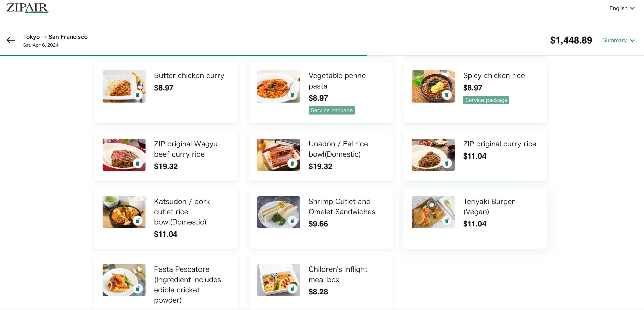Click the drink icon on Vegetable penne pasta
Screen dimensions: 644x310
[293, 96]
